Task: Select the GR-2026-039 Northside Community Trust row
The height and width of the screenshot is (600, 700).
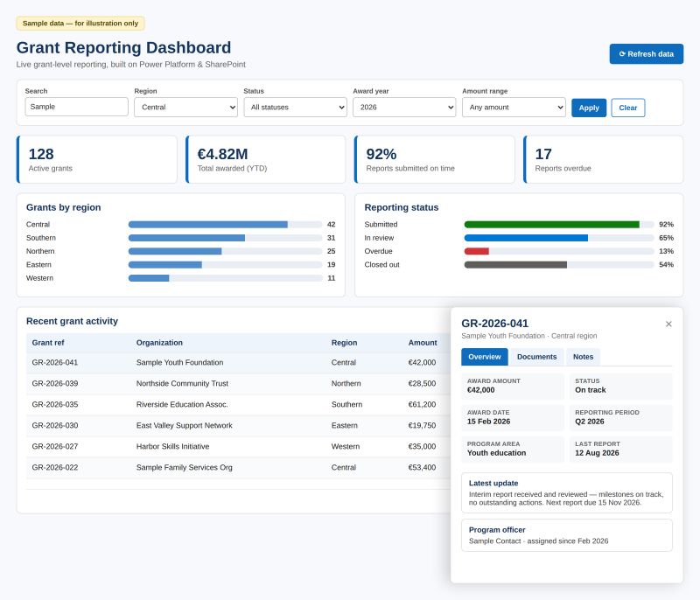Action: (238, 384)
